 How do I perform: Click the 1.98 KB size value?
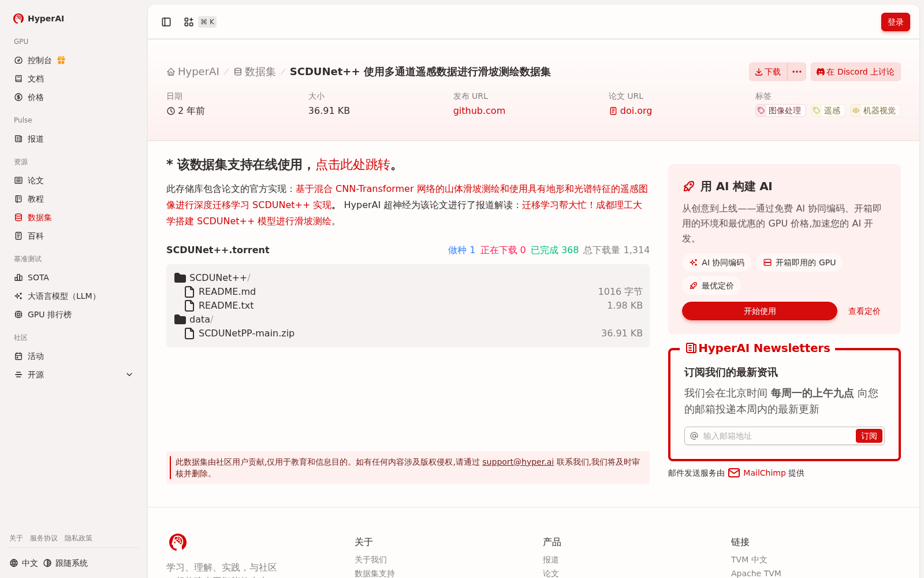tap(624, 305)
